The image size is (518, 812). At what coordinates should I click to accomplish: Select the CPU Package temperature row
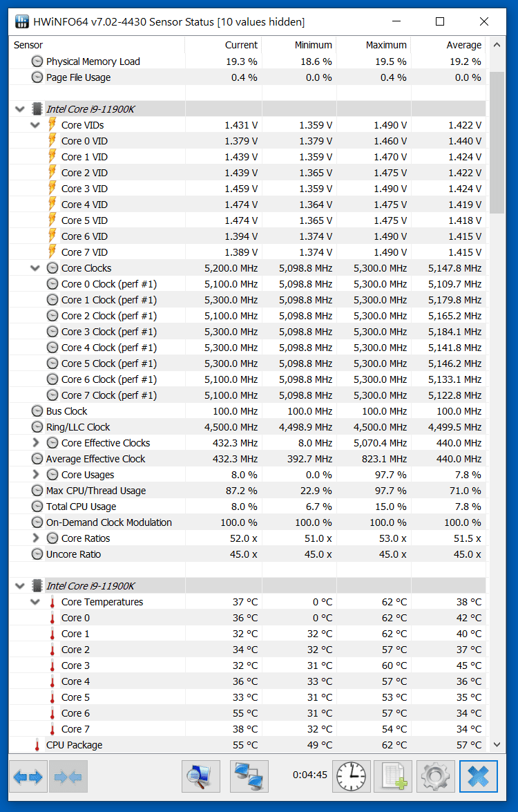[74, 745]
